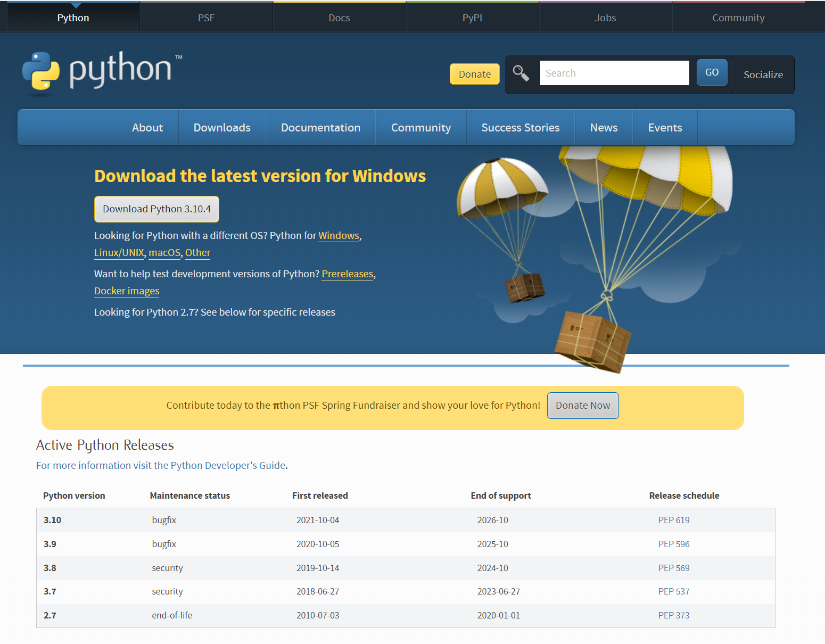Open the Docs top tab

pos(339,18)
